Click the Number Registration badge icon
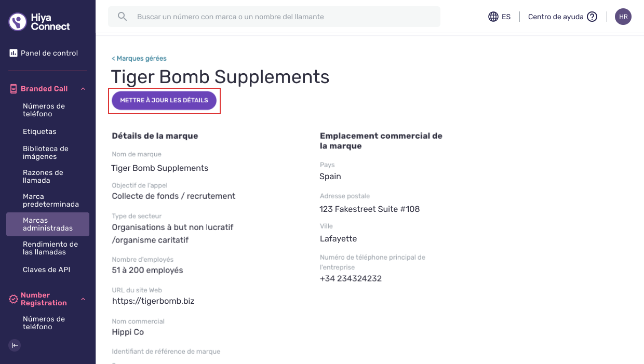This screenshot has width=644, height=364. tap(14, 299)
